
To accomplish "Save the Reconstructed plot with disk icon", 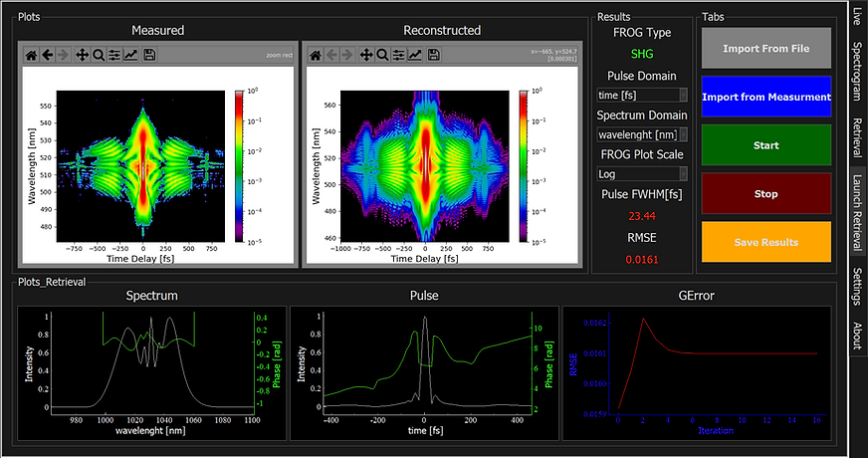I will (x=432, y=56).
